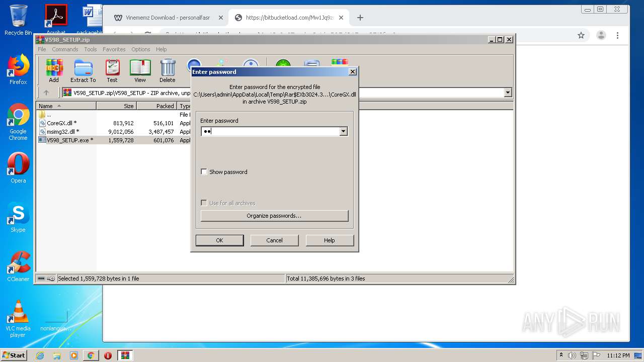This screenshot has height=362, width=644.
Task: Enable the Show password checkbox
Action: (204, 172)
